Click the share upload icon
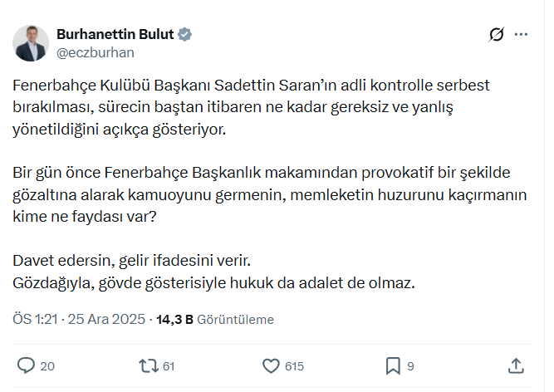The height and width of the screenshot is (392, 554). pos(515,365)
